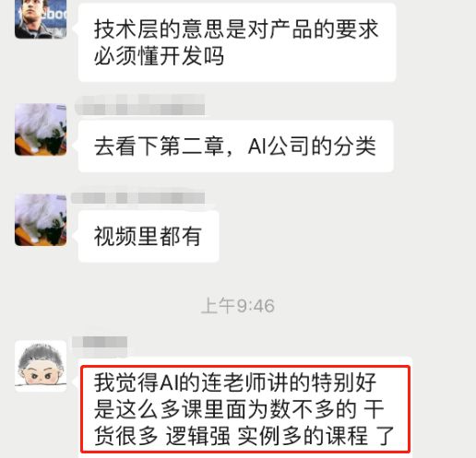This screenshot has height=458, width=476.
Task: Click the phrase 'AI公司的分类' in the message
Action: point(312,146)
